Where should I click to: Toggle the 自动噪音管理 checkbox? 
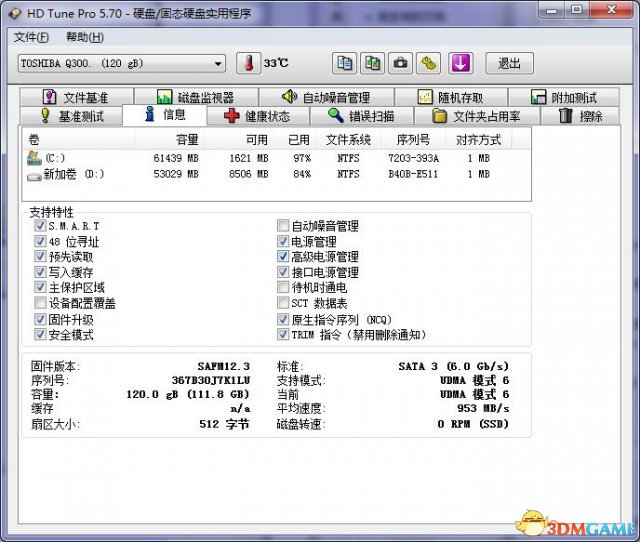[x=283, y=226]
